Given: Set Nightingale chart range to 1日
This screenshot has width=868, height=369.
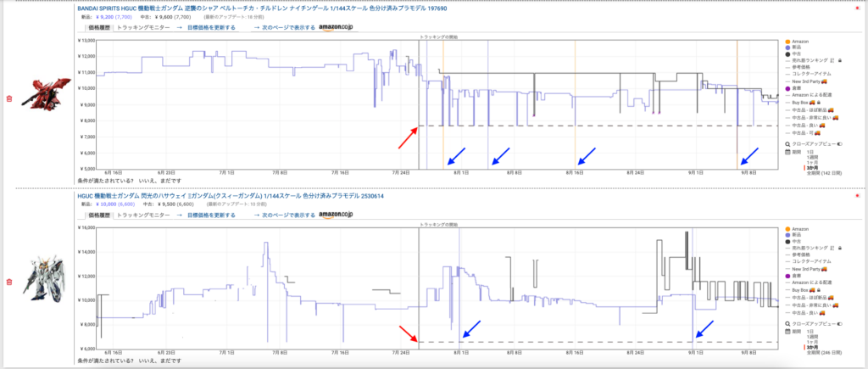Looking at the screenshot, I should pos(810,152).
